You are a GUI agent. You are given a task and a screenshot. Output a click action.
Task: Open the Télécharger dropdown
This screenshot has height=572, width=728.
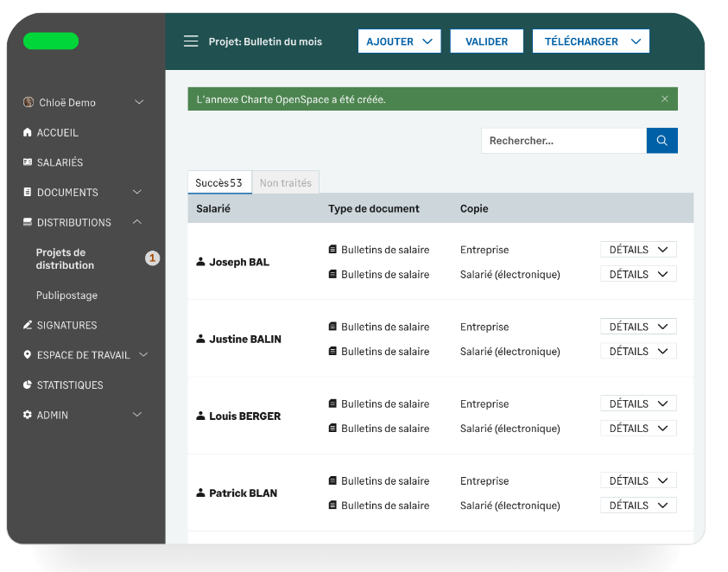(x=591, y=41)
